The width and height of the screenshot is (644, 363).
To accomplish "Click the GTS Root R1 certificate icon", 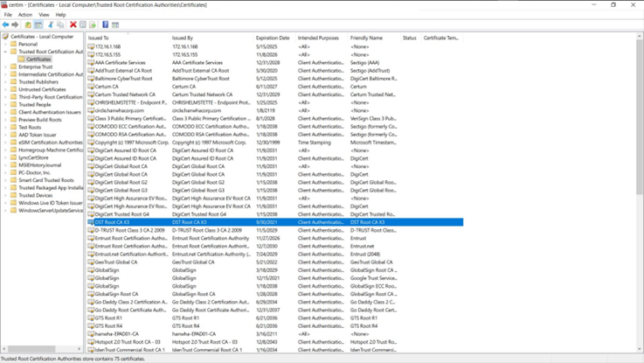I will point(91,318).
